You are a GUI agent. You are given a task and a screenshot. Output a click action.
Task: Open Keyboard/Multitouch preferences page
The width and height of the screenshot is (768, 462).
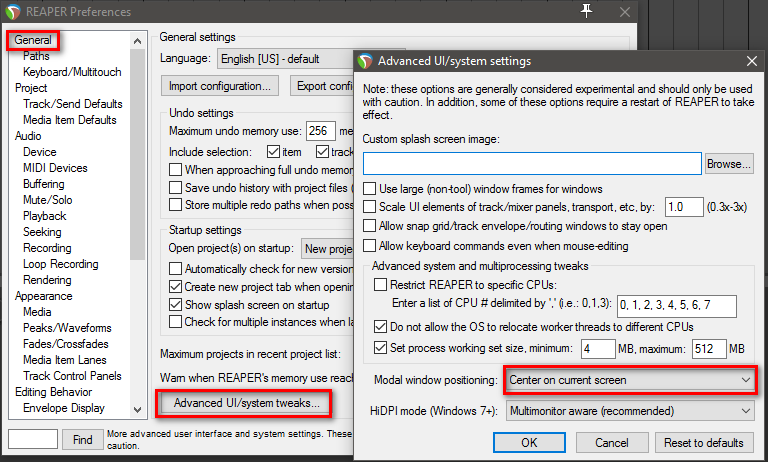[x=72, y=72]
